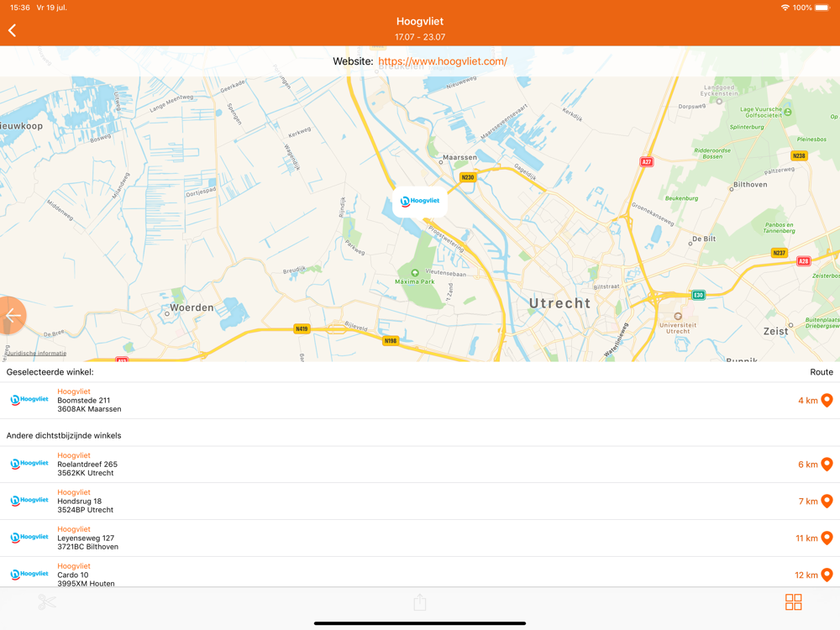Tap the Bilthoven label on the map
The image size is (840, 630).
point(750,185)
